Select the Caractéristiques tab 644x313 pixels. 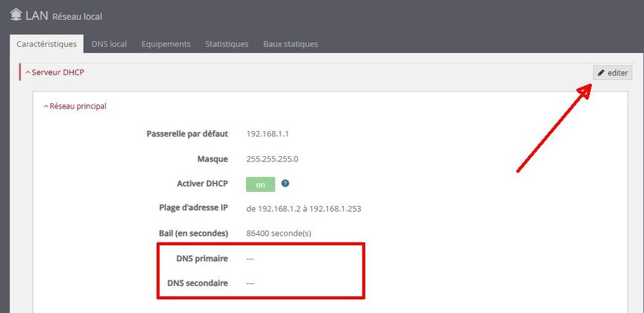point(46,44)
